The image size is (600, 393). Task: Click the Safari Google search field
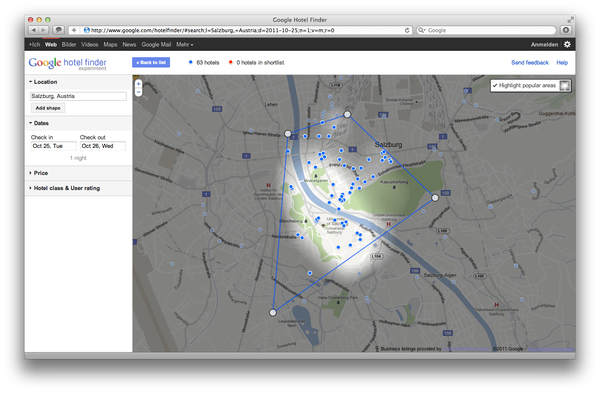486,30
